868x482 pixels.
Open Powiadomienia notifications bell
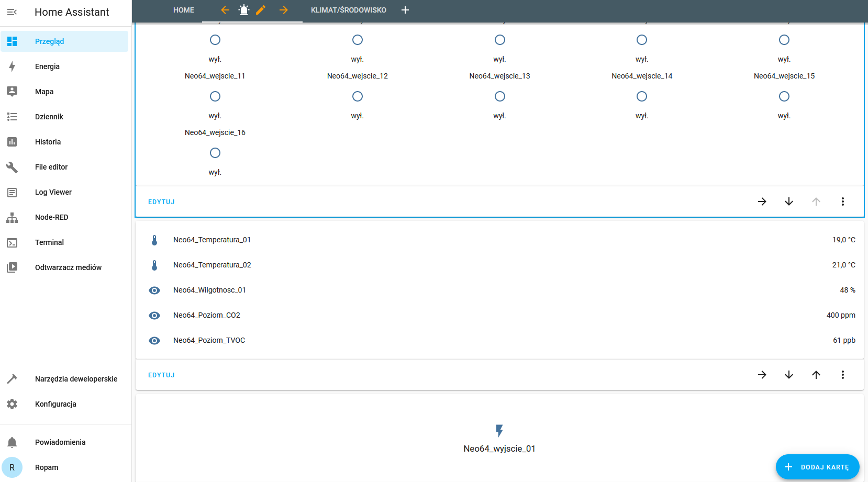tap(12, 442)
